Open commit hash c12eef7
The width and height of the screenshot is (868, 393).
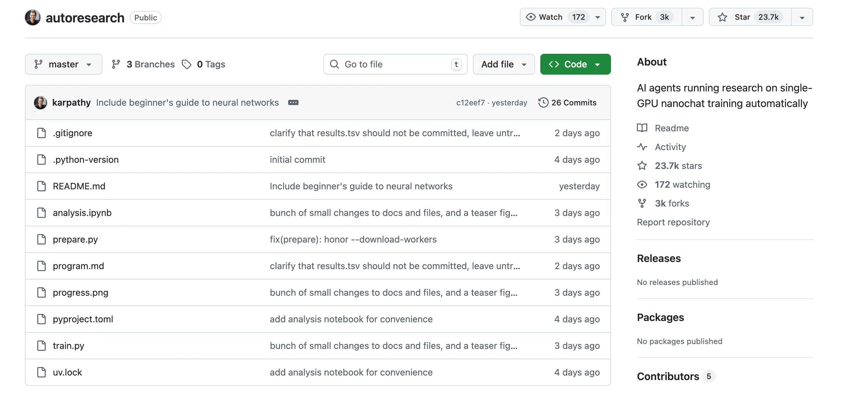coord(470,102)
